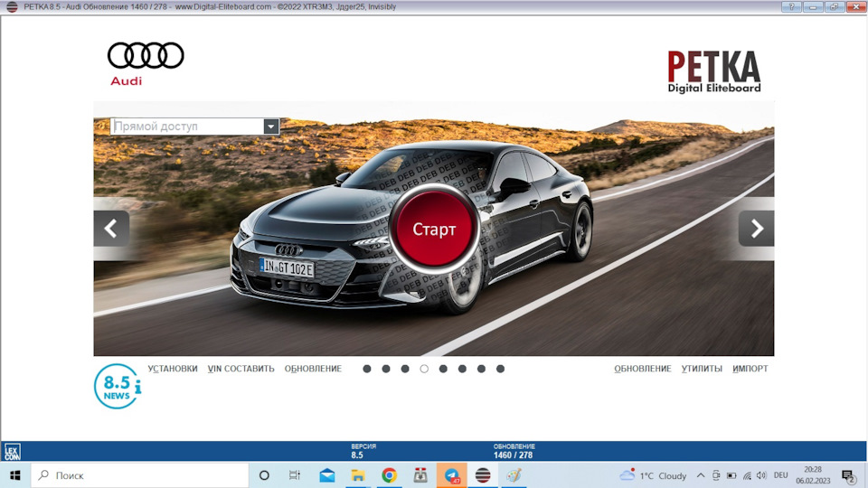Open Cortana circle icon on taskbar

[264, 475]
